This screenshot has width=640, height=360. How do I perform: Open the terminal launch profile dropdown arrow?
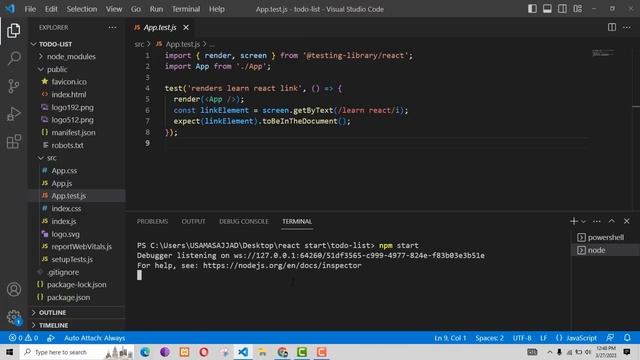coord(583,221)
